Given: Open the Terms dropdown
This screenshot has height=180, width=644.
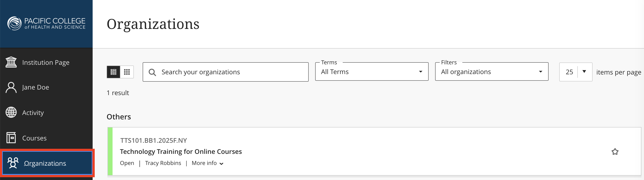Looking at the screenshot, I should pos(372,72).
